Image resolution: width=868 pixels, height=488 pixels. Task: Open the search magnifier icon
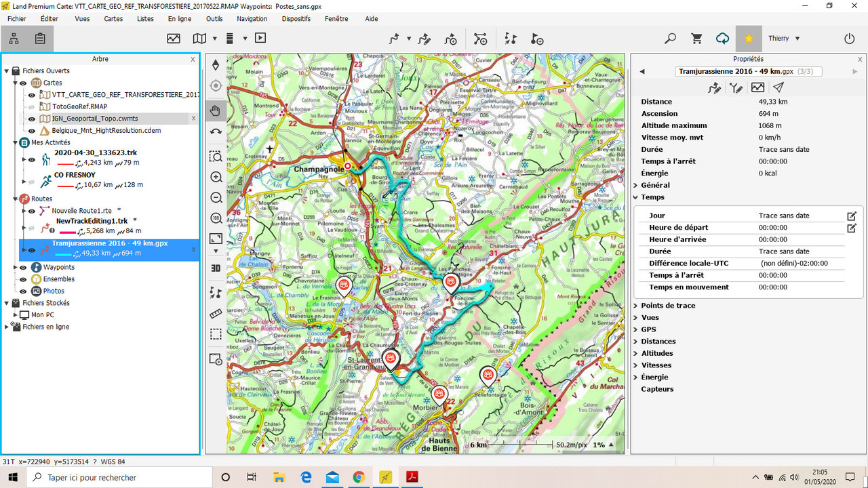pos(670,39)
